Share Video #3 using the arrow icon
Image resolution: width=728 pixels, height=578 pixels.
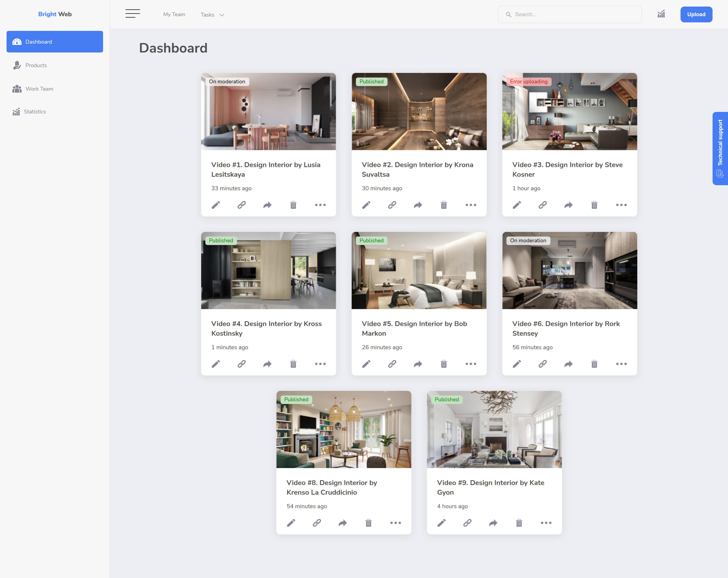pyautogui.click(x=569, y=205)
